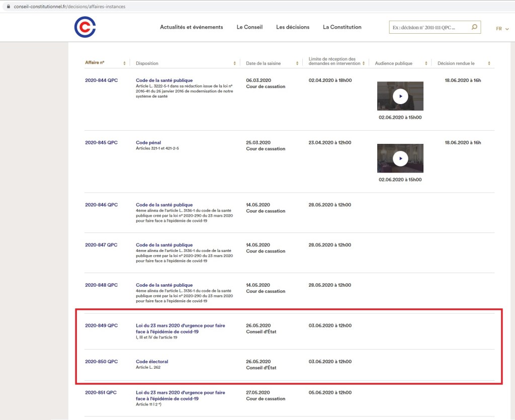Open Les décisions menu
This screenshot has height=420, width=515.
[293, 27]
